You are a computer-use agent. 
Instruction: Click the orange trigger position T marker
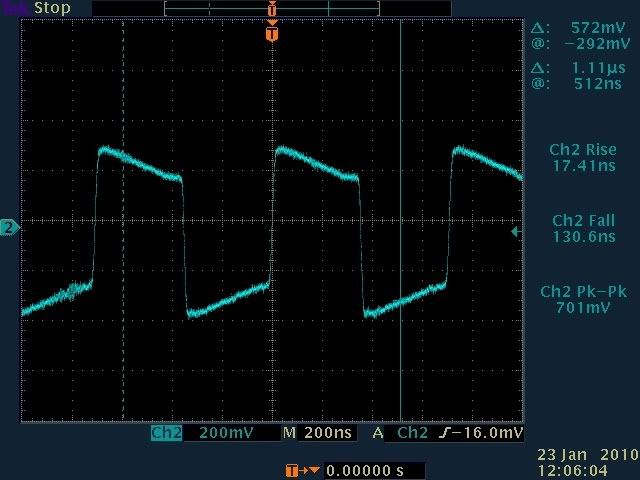[x=272, y=33]
